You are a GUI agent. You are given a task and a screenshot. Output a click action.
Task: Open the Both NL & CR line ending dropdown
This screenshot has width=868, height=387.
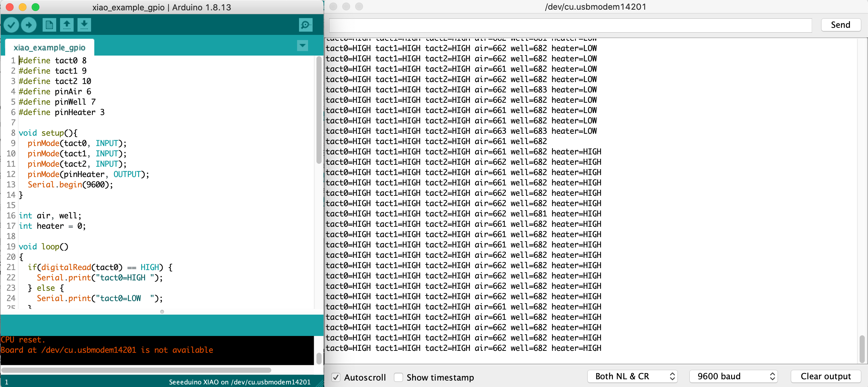[x=632, y=376]
